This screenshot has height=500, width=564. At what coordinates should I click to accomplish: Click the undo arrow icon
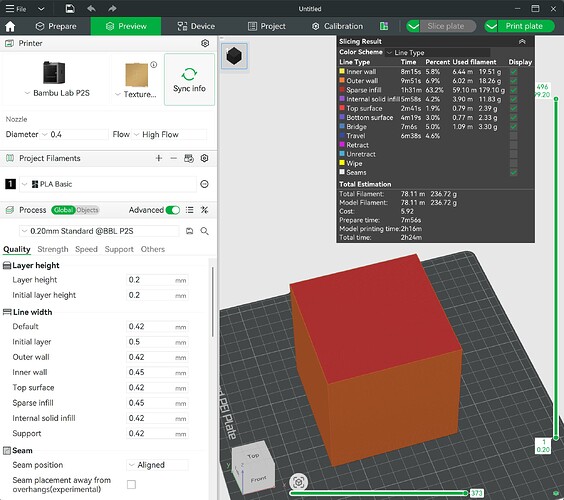(x=91, y=9)
